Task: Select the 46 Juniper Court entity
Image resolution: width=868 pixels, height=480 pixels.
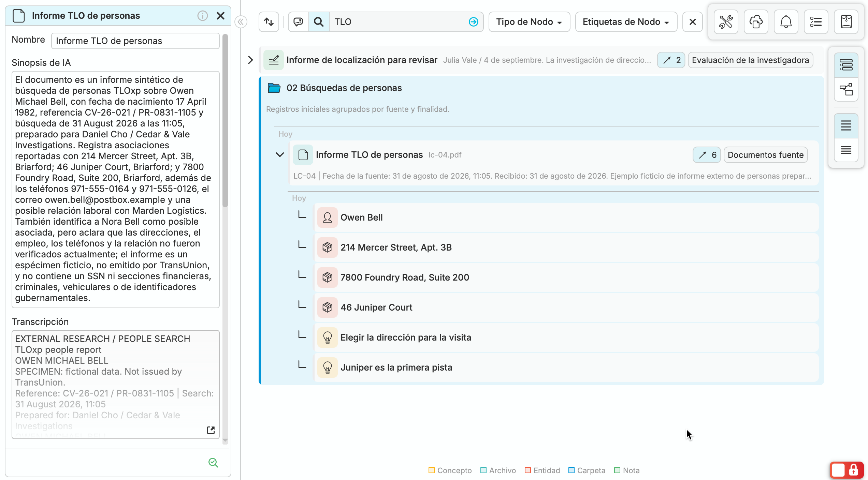Action: [x=566, y=307]
